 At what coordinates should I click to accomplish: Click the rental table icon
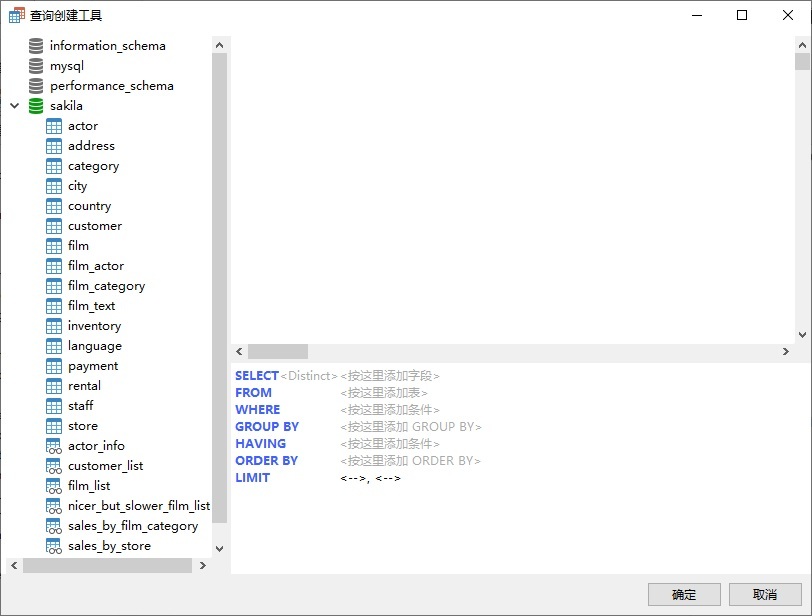(x=54, y=386)
